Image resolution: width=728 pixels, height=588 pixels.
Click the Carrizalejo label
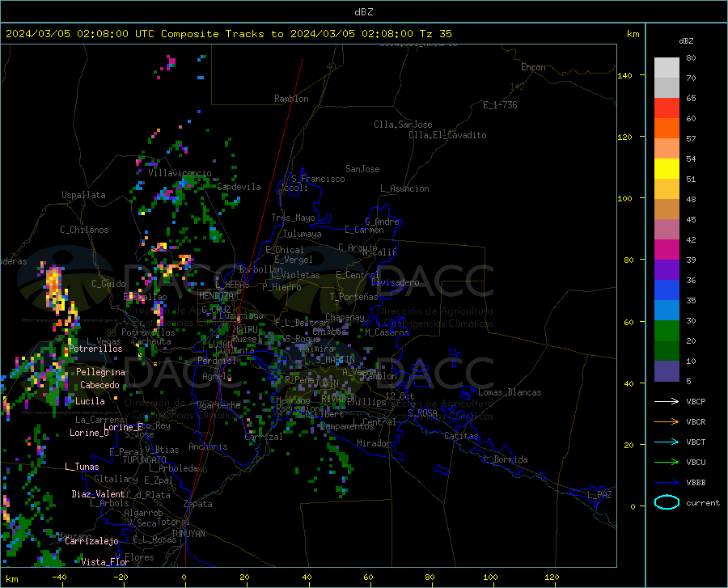click(91, 541)
